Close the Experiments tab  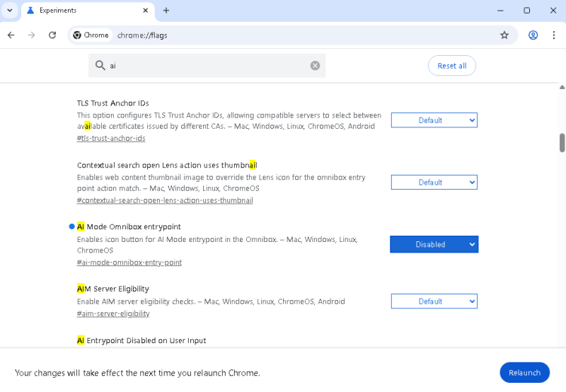146,11
